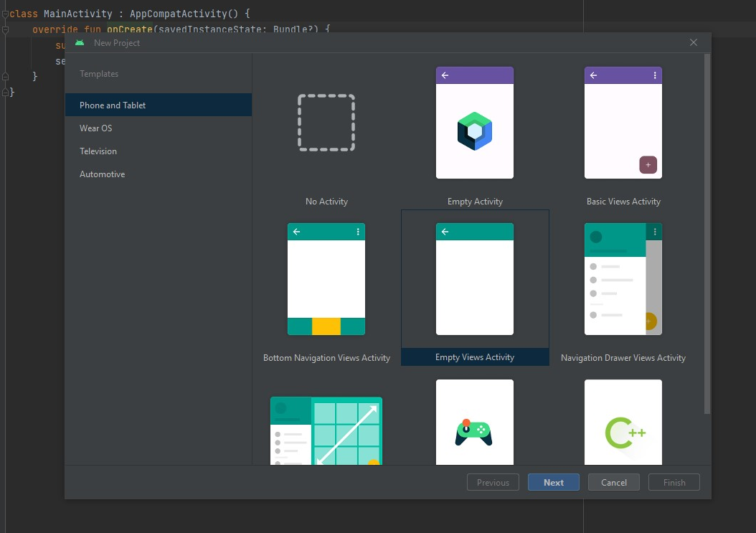This screenshot has width=756, height=533.
Task: Collapse the MainActivity class code fold
Action: pyautogui.click(x=5, y=14)
